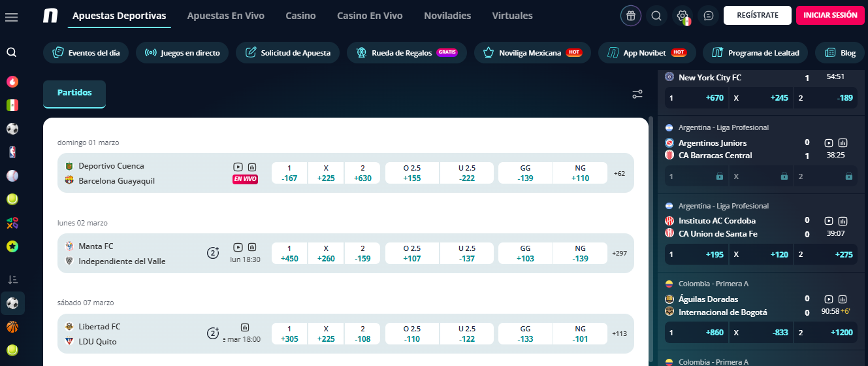
Task: Expand +62 more markets for Deportivo Cuenca
Action: click(x=620, y=173)
